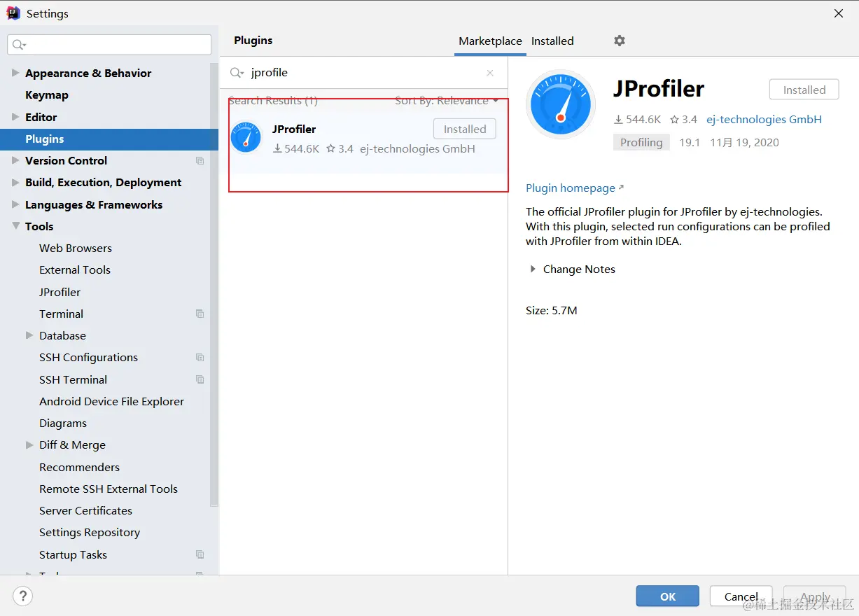The width and height of the screenshot is (859, 616).
Task: Expand the Editor settings section
Action: (x=15, y=117)
